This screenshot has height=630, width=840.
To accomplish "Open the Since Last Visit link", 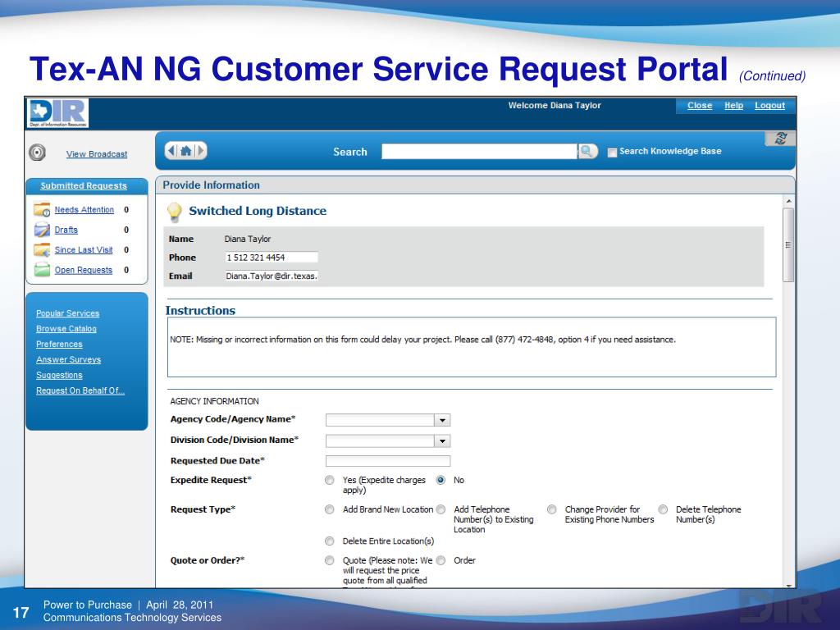I will click(x=84, y=250).
